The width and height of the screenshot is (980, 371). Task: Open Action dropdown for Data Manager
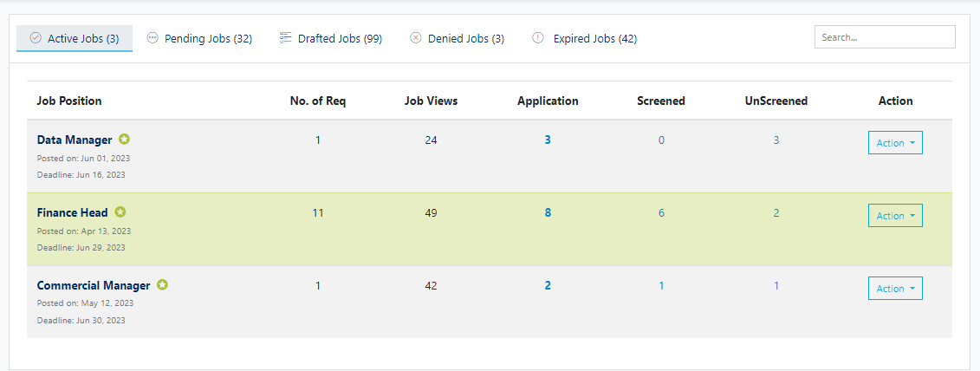[895, 143]
